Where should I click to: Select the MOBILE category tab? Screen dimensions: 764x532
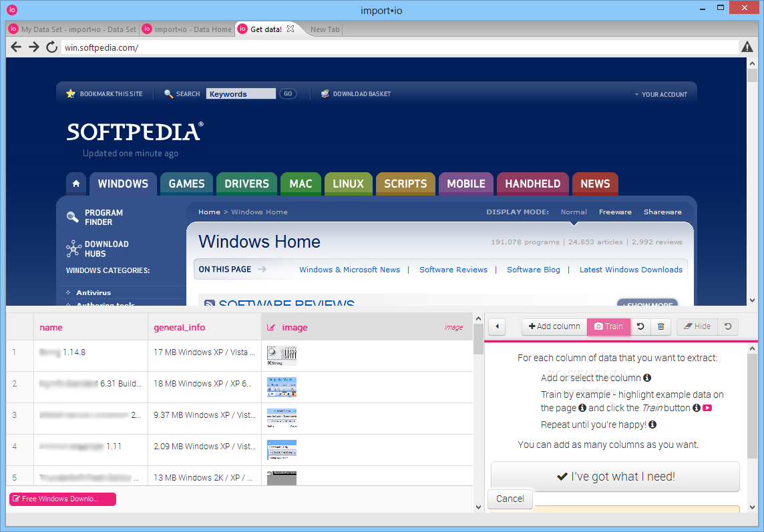pyautogui.click(x=466, y=184)
